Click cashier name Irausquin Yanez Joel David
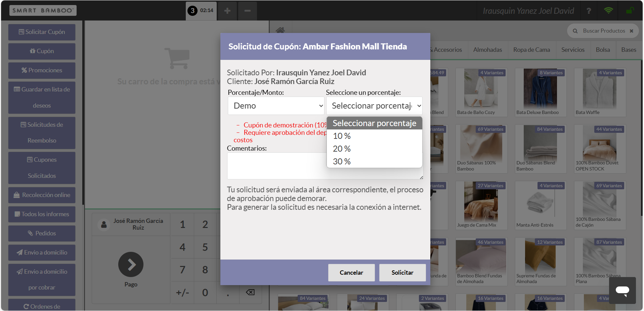Image resolution: width=644 pixels, height=311 pixels. coord(528,11)
